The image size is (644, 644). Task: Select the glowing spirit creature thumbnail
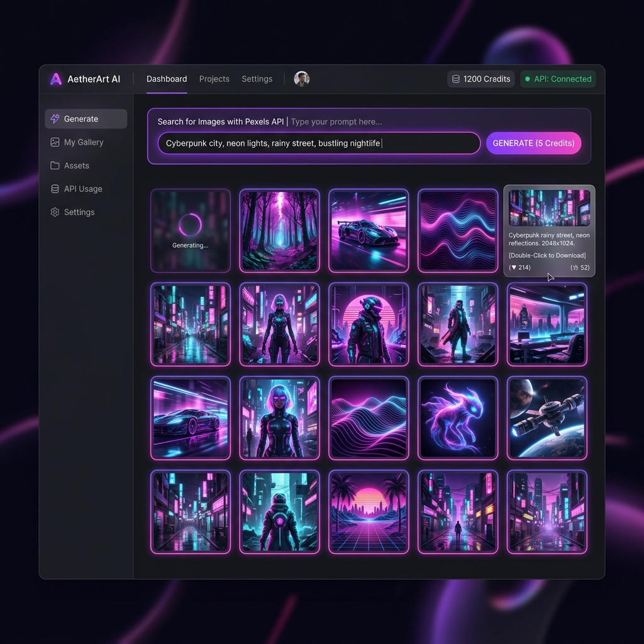(x=458, y=418)
